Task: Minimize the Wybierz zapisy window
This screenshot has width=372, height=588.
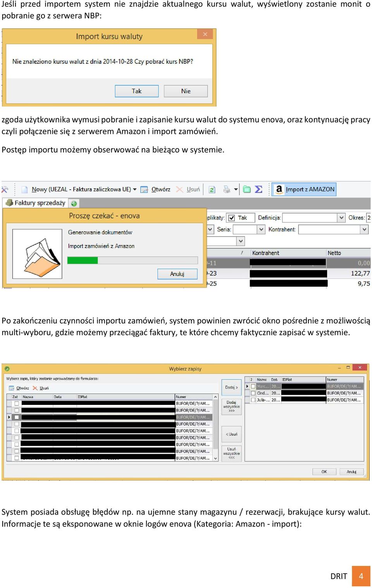Action: [339, 367]
